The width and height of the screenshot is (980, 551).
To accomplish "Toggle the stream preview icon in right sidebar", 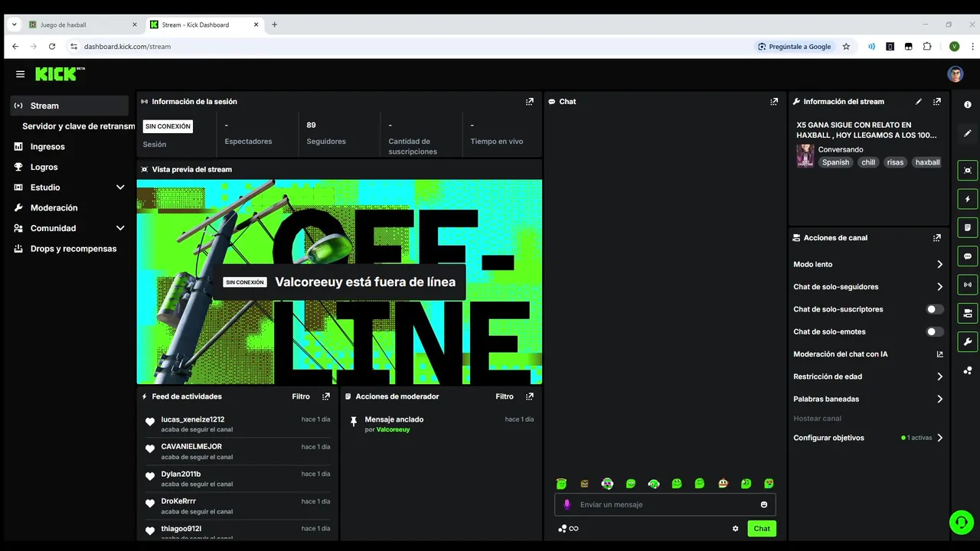I will [x=968, y=170].
